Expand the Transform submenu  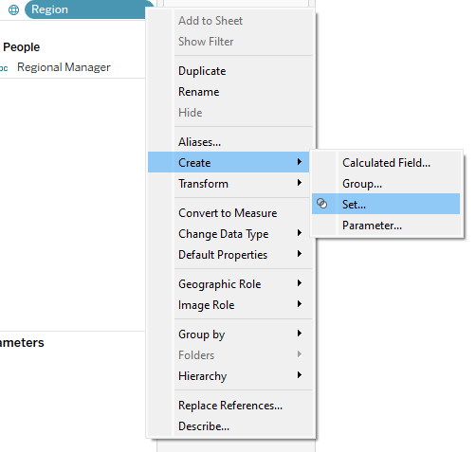point(229,183)
